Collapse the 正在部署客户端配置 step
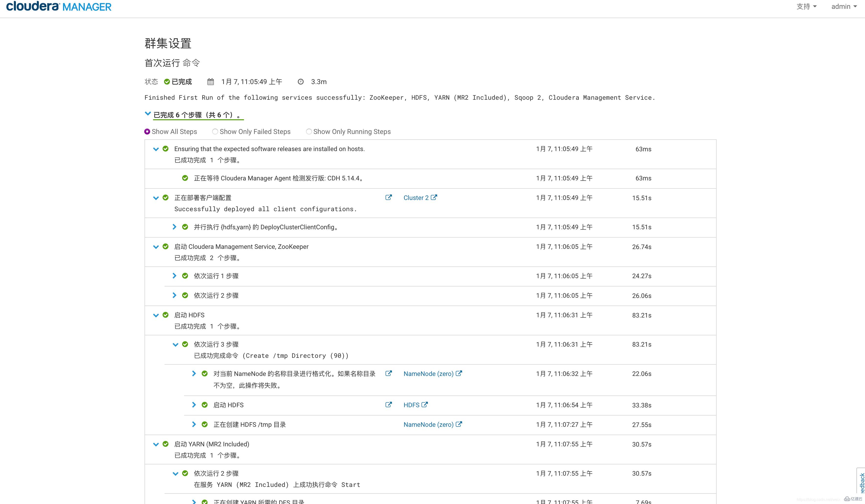This screenshot has width=865, height=504. (156, 198)
